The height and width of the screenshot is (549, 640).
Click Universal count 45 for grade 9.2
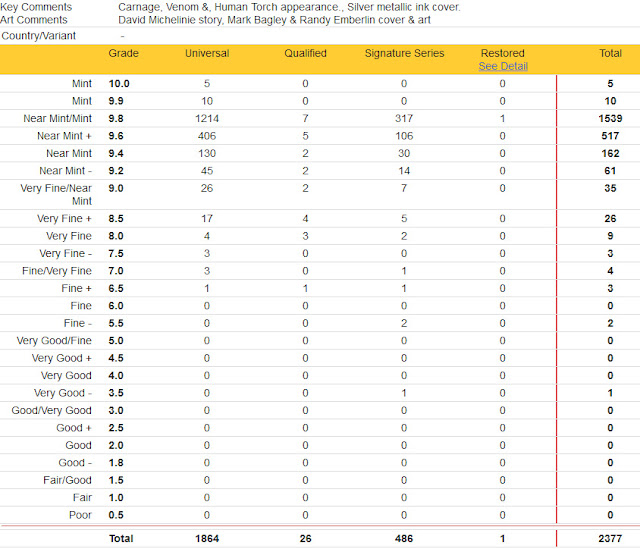207,171
